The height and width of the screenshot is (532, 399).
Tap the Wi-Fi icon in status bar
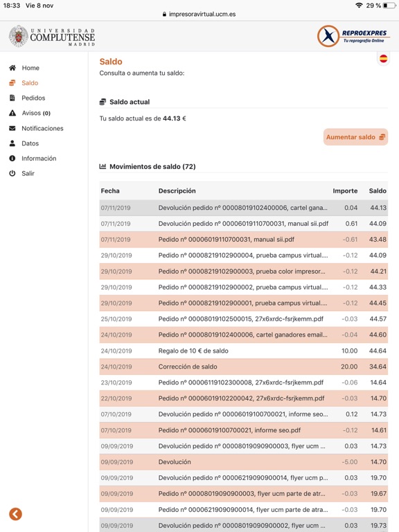coord(359,6)
